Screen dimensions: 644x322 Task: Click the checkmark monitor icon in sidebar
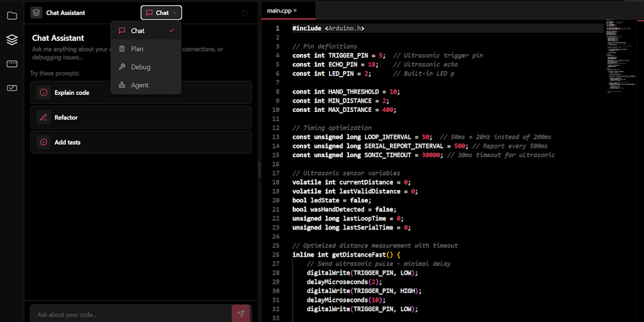tap(12, 88)
